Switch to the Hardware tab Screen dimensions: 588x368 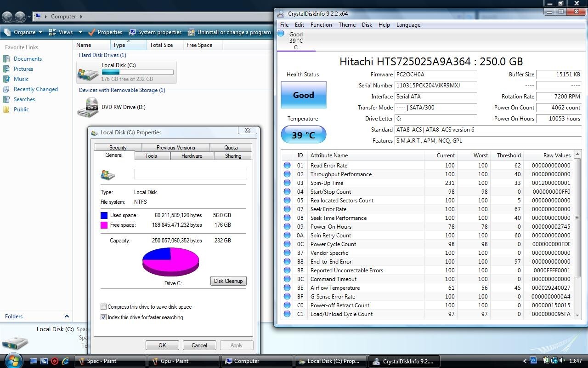192,156
